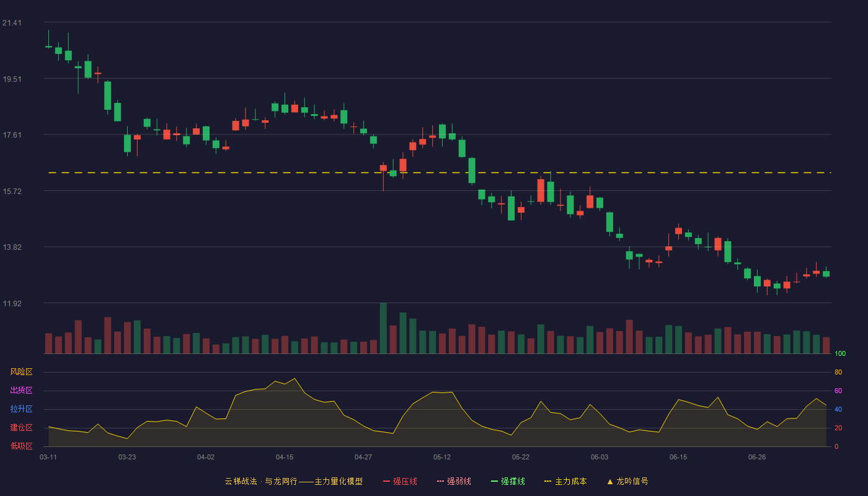Screen dimensions: 868x496
Task: Click the 龙吟信号 triangle legend icon
Action: [x=610, y=481]
